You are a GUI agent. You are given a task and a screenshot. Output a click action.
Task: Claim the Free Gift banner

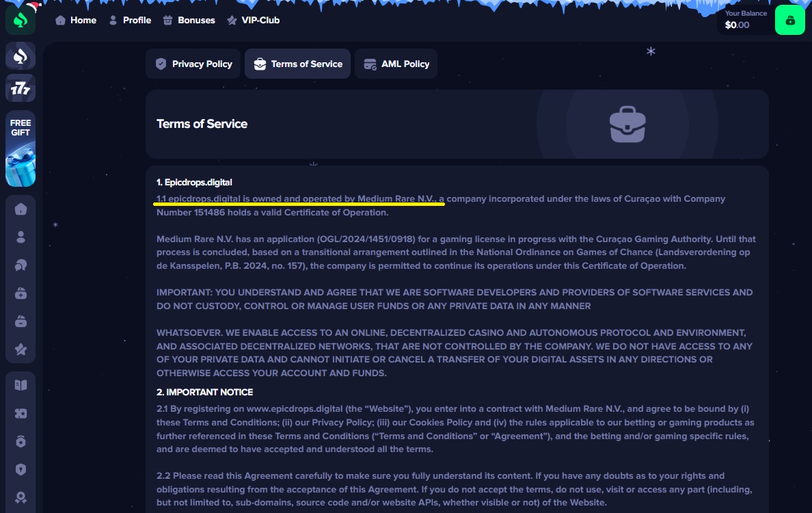21,148
